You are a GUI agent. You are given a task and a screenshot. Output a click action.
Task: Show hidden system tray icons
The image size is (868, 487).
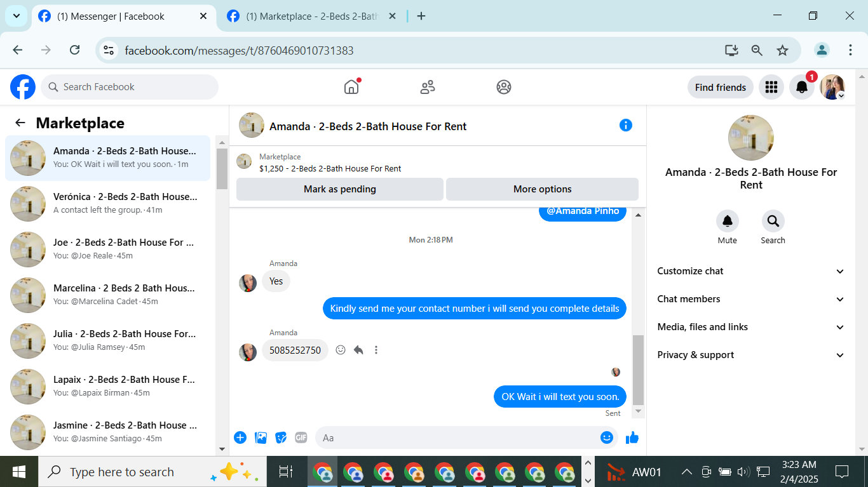(686, 472)
